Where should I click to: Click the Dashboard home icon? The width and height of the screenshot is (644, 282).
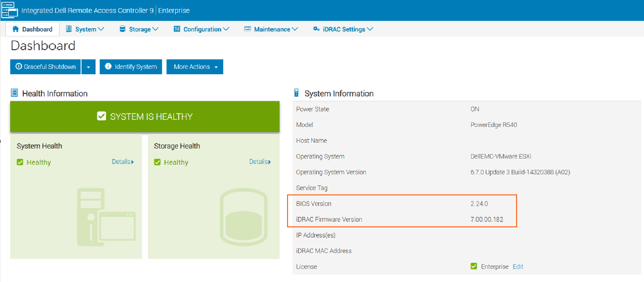pos(15,29)
